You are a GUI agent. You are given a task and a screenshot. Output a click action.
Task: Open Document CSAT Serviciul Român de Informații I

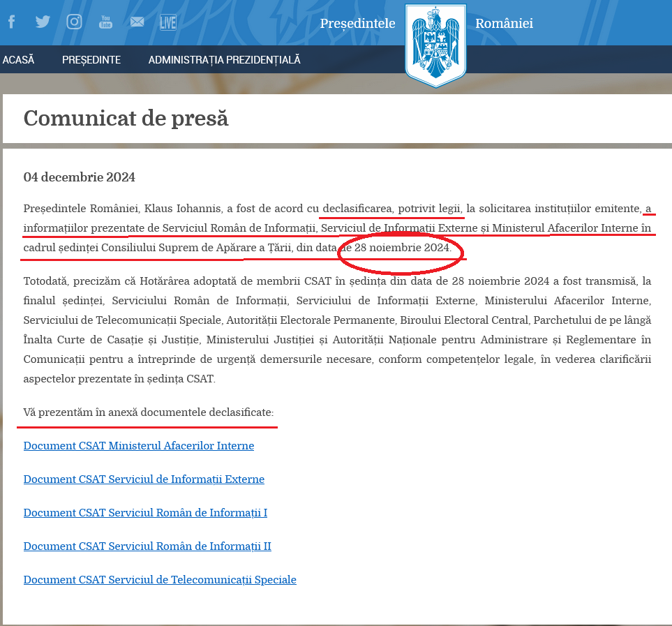145,512
